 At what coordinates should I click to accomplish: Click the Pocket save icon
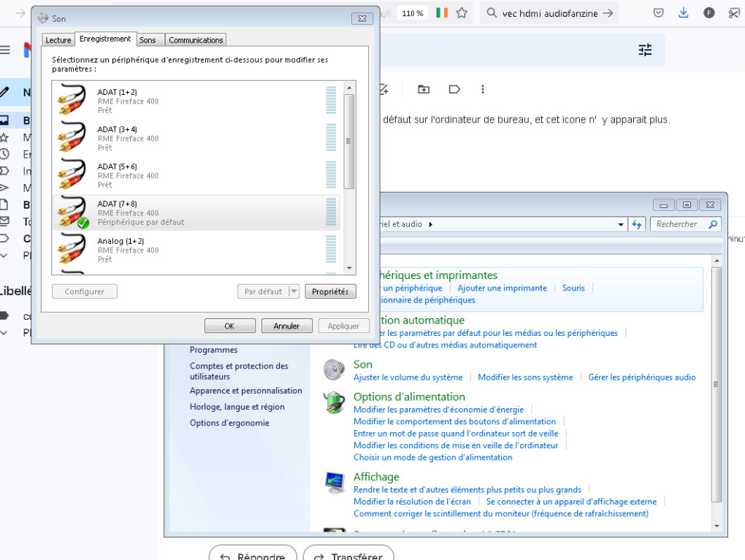(x=659, y=13)
